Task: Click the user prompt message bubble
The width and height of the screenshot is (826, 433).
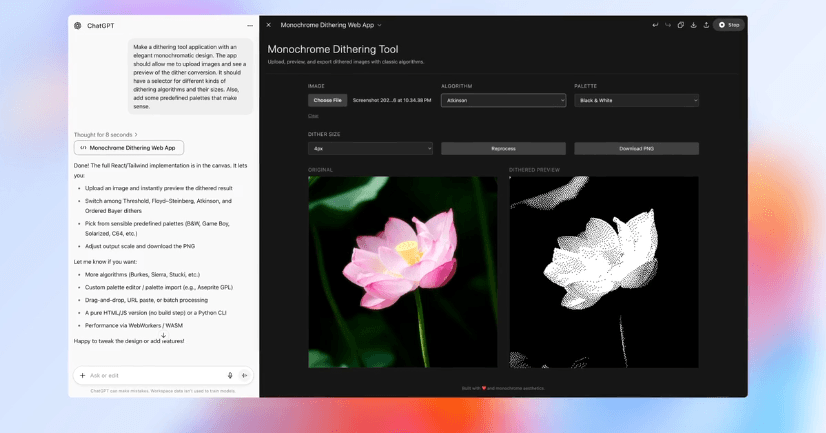Action: [x=190, y=76]
